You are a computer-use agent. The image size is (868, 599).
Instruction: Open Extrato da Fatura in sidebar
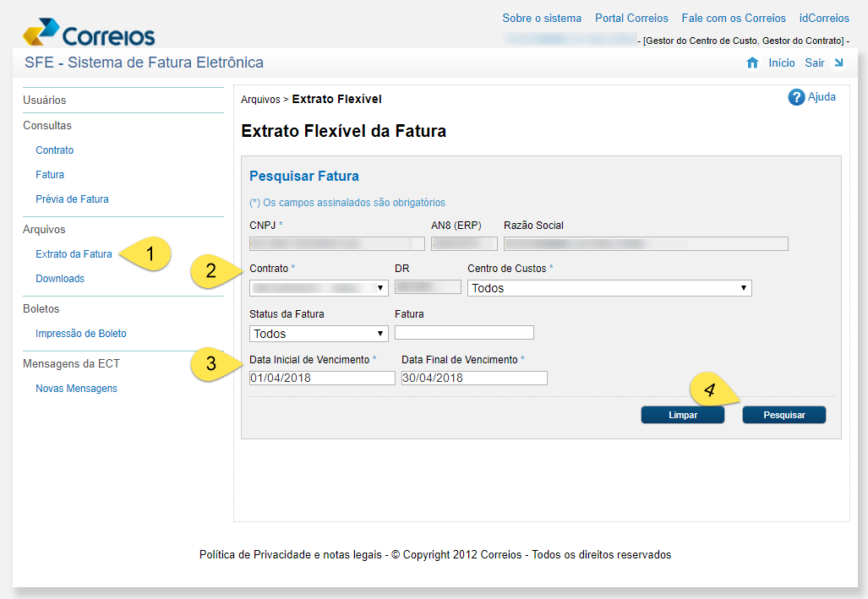coord(74,254)
